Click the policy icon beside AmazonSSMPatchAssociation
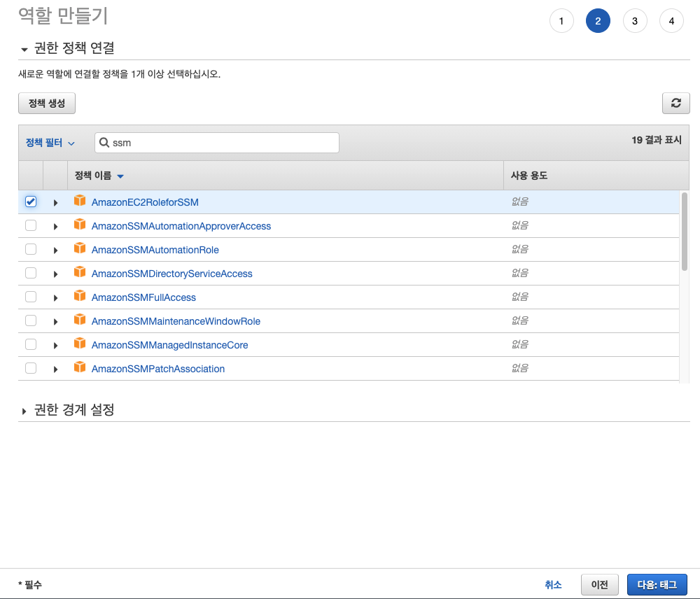This screenshot has width=700, height=599. [x=80, y=367]
